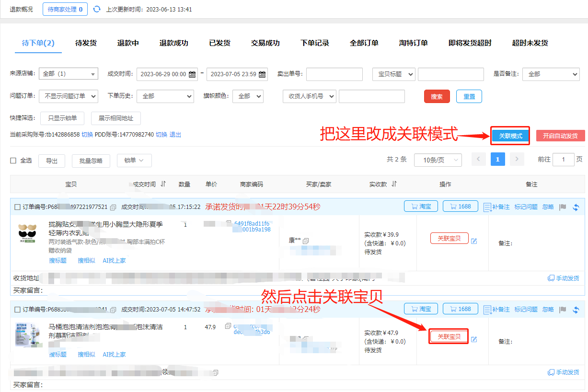Click the copy icon next to buyer 康**
Viewport: 588px width, 392px height.
(x=306, y=241)
